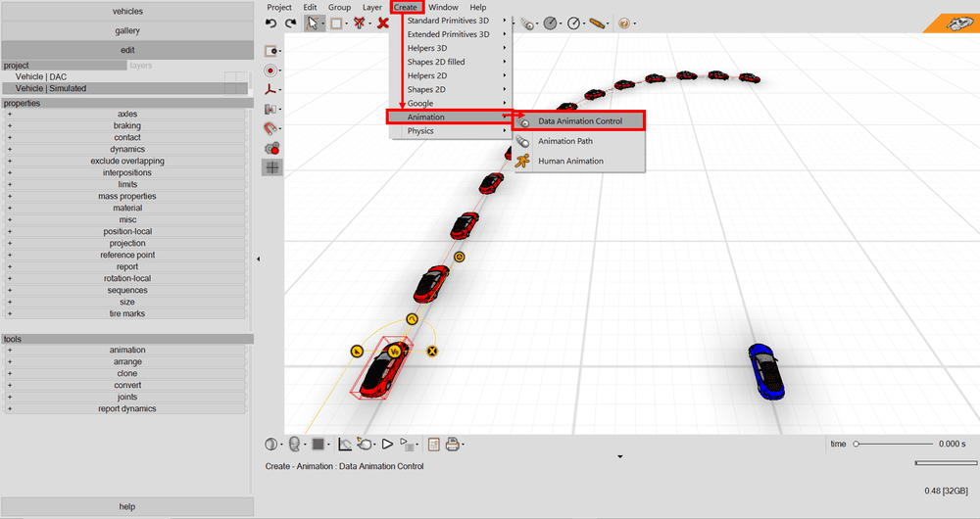Expand the animation tools section
The width and height of the screenshot is (980, 519).
[x=126, y=351]
